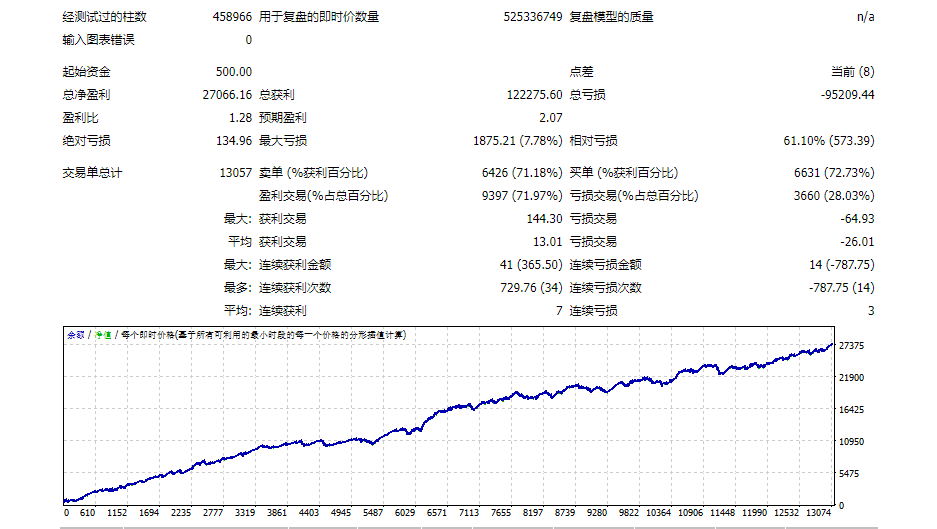Viewport: 937px width, 529px height.
Task: Select the gross profit value 122275.60
Action: pyautogui.click(x=534, y=94)
